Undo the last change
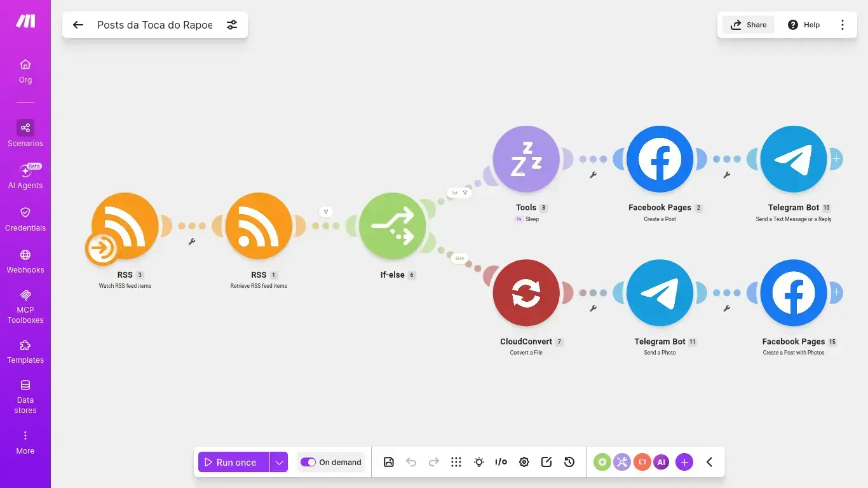The image size is (868, 488). coord(411,462)
